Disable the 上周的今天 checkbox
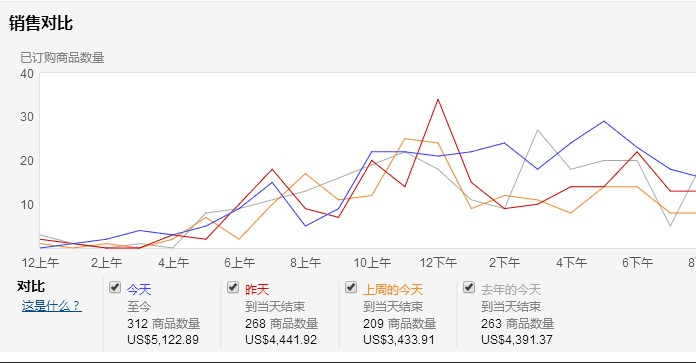The height and width of the screenshot is (363, 696). click(351, 287)
